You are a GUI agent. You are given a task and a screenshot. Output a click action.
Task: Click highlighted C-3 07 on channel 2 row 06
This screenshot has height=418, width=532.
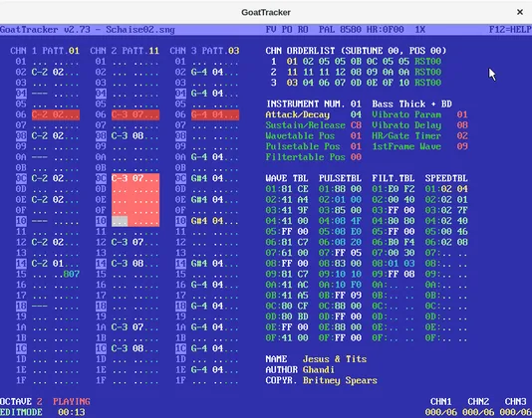click(x=135, y=114)
